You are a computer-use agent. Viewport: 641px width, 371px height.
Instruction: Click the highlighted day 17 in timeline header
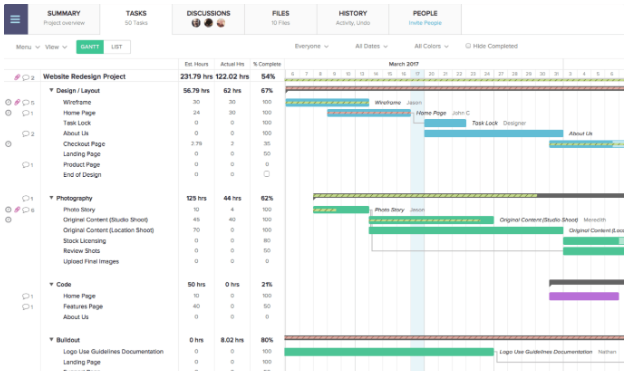pos(417,74)
